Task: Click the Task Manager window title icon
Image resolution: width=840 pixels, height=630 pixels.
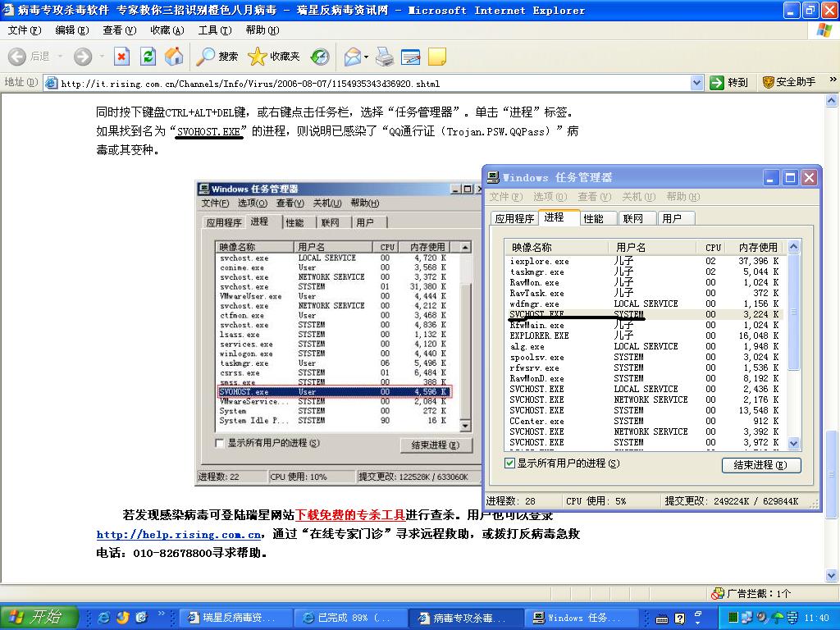Action: tap(493, 177)
